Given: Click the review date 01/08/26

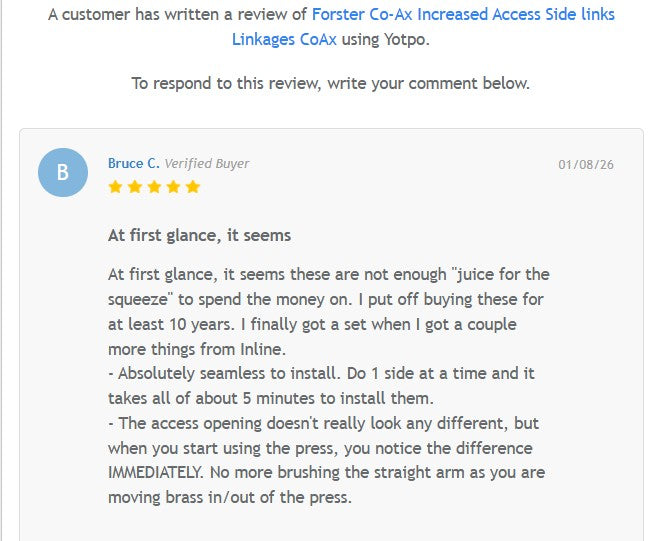Looking at the screenshot, I should pyautogui.click(x=586, y=164).
